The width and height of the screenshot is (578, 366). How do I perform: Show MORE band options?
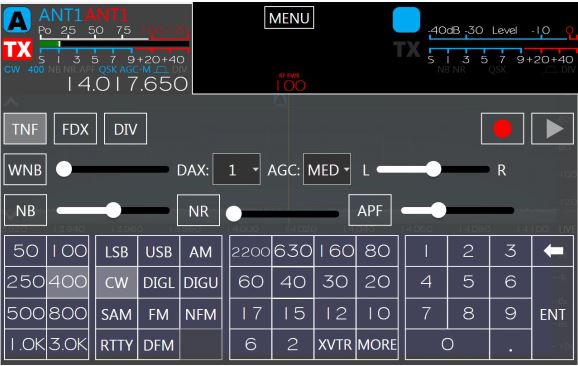pos(377,345)
